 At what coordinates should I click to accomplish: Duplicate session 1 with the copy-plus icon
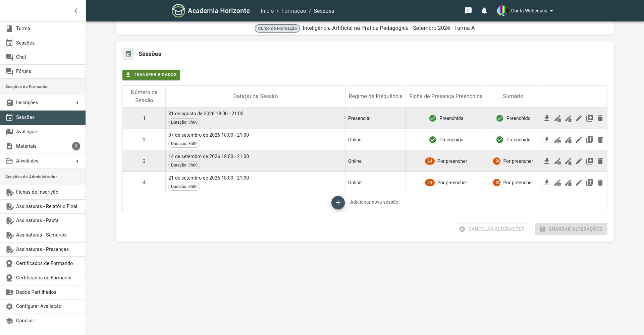[590, 118]
